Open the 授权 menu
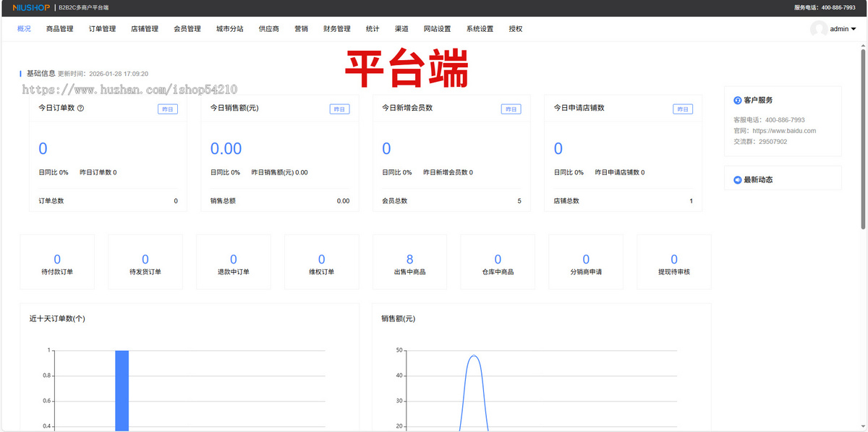This screenshot has height=432, width=868. [516, 29]
